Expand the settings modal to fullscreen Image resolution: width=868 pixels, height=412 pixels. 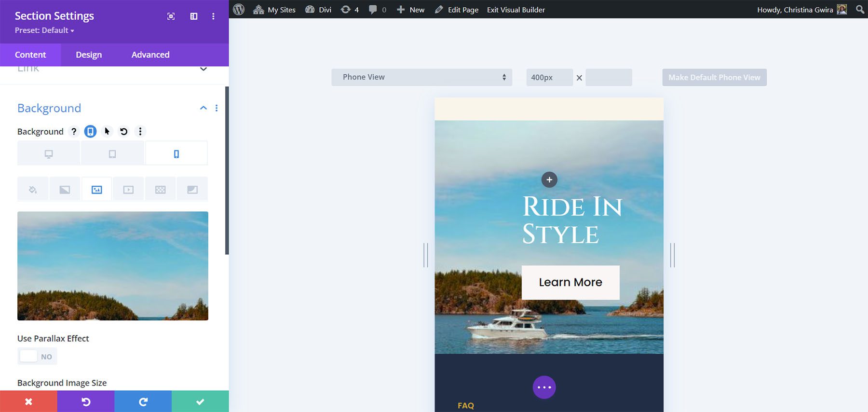[171, 16]
